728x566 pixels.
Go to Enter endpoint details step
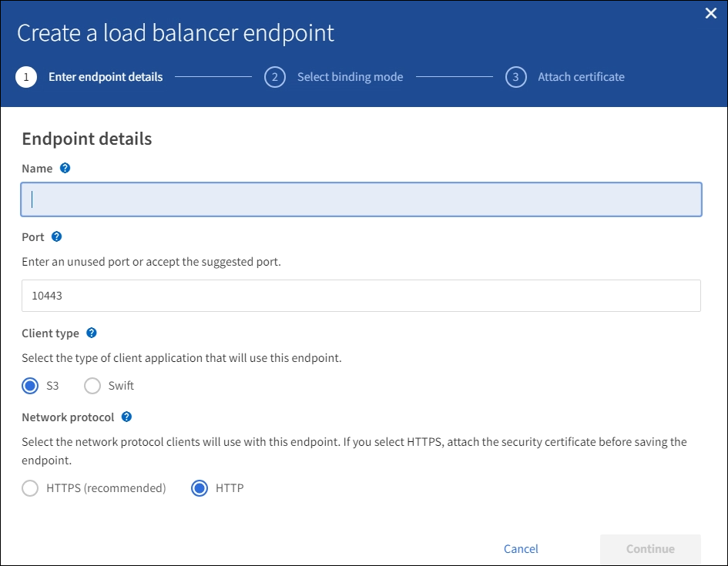[106, 77]
